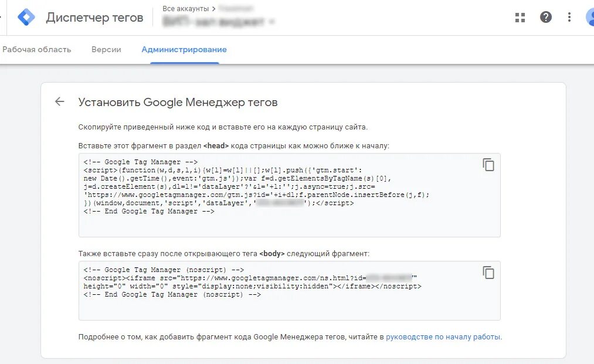The image size is (594, 364).
Task: Copy the noscript body code snippet
Action: [x=488, y=273]
